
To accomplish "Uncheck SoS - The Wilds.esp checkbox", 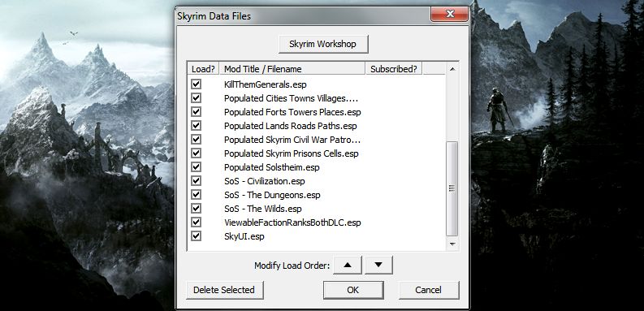I will (196, 209).
